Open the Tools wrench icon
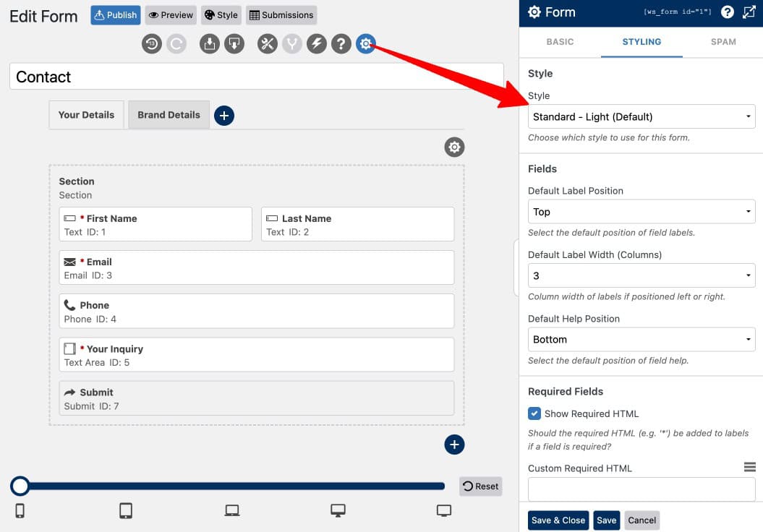763x532 pixels. click(267, 44)
